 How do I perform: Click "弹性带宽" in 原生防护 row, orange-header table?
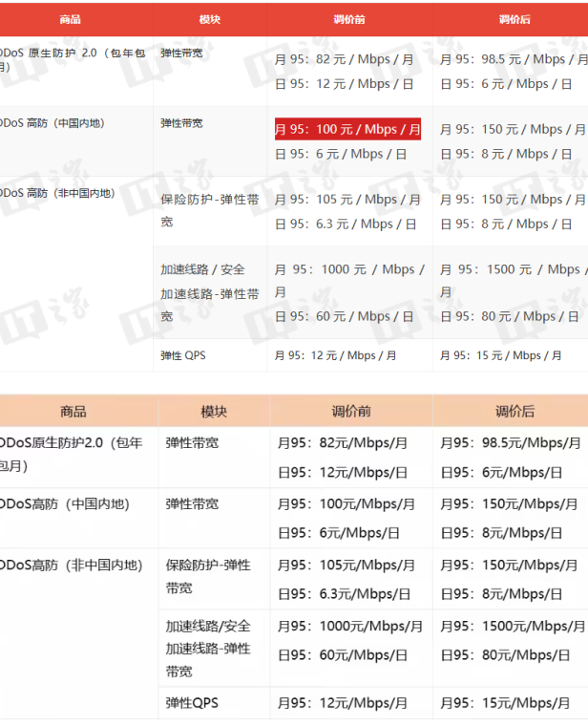pos(192,443)
